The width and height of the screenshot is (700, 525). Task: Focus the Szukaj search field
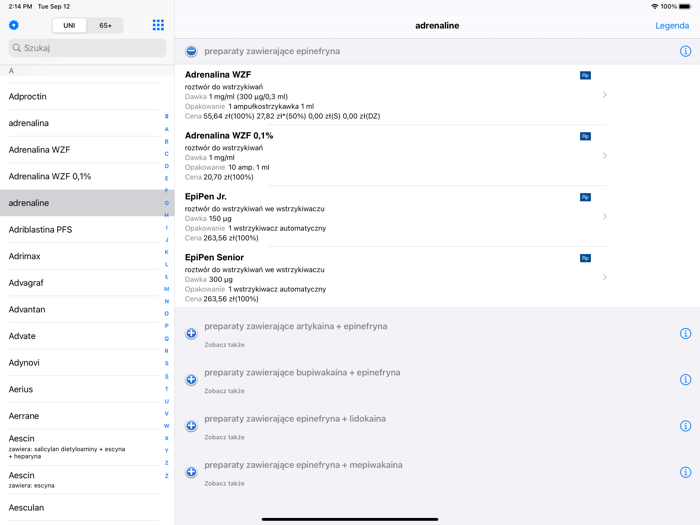pyautogui.click(x=87, y=48)
